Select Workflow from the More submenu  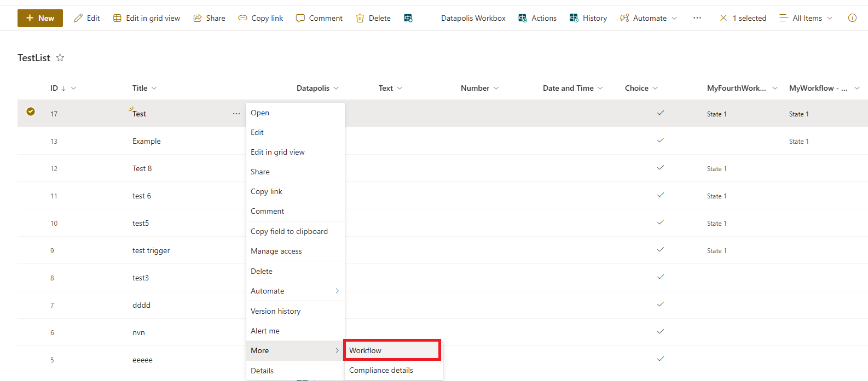392,350
